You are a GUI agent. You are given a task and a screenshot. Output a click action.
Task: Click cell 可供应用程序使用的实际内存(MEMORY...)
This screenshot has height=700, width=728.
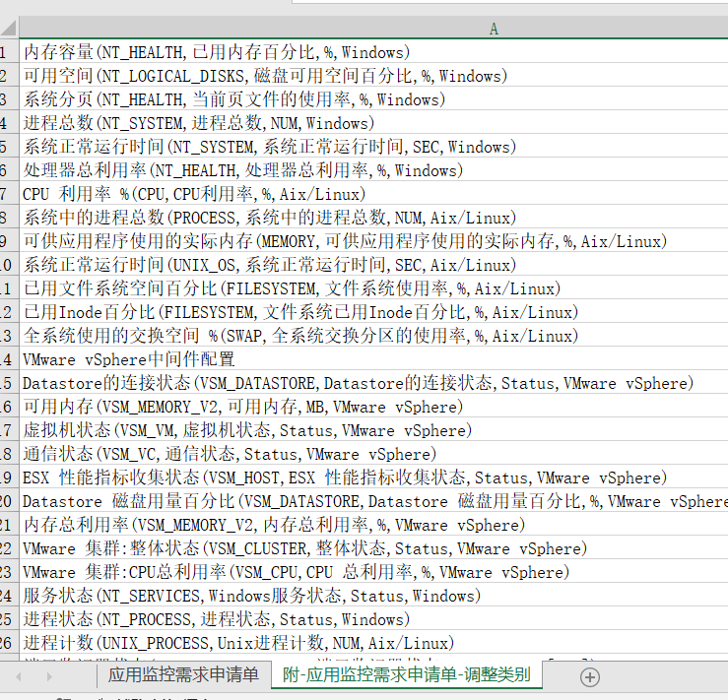click(373, 241)
